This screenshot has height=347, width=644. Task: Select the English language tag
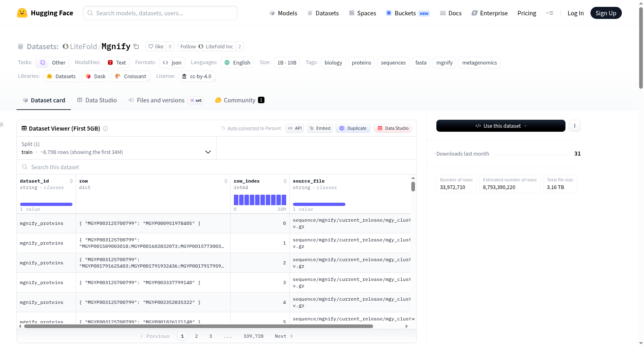coord(237,62)
